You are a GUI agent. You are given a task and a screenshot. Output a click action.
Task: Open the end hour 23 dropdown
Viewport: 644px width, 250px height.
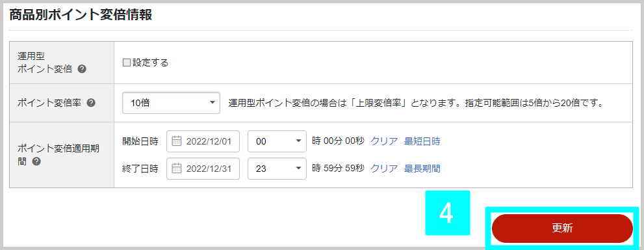tap(277, 169)
